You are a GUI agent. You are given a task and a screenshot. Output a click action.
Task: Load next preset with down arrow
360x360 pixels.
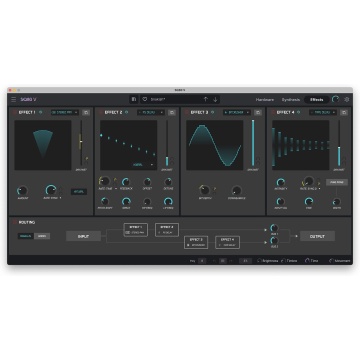click(x=215, y=99)
